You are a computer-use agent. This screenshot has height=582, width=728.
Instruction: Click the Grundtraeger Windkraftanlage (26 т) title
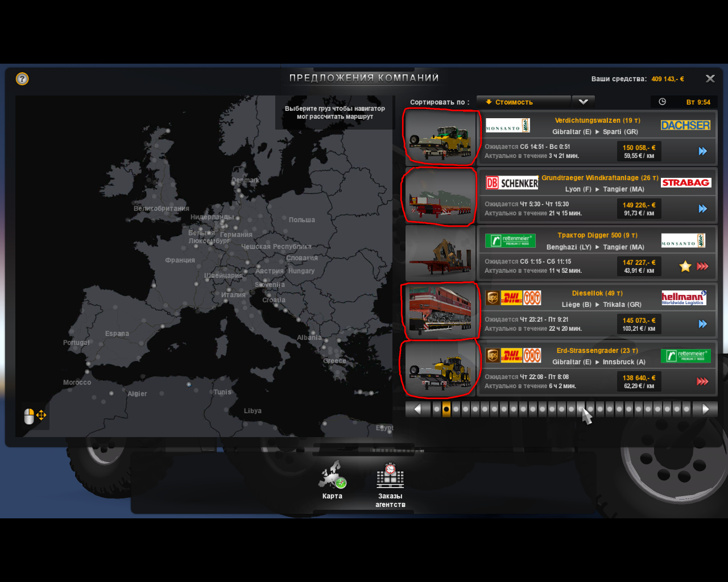(600, 178)
